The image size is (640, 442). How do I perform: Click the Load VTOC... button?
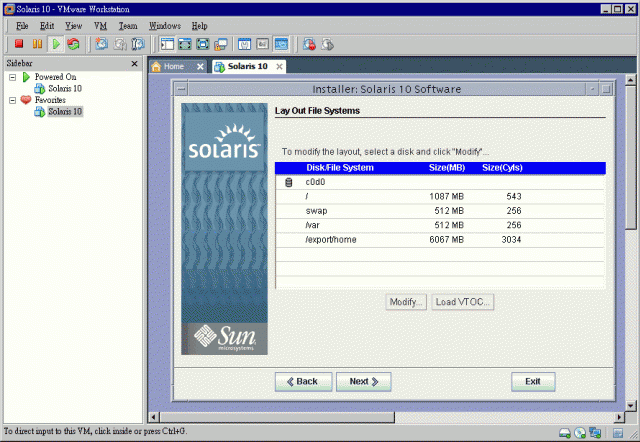point(462,302)
